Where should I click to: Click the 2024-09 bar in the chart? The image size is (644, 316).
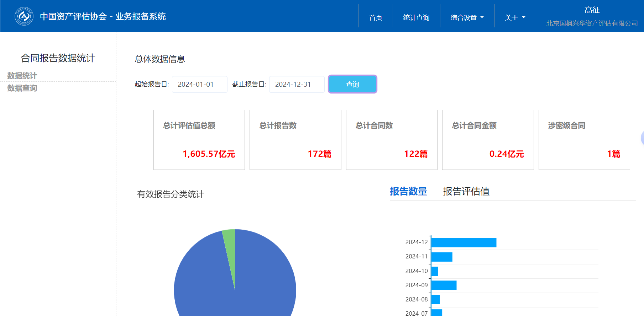444,285
